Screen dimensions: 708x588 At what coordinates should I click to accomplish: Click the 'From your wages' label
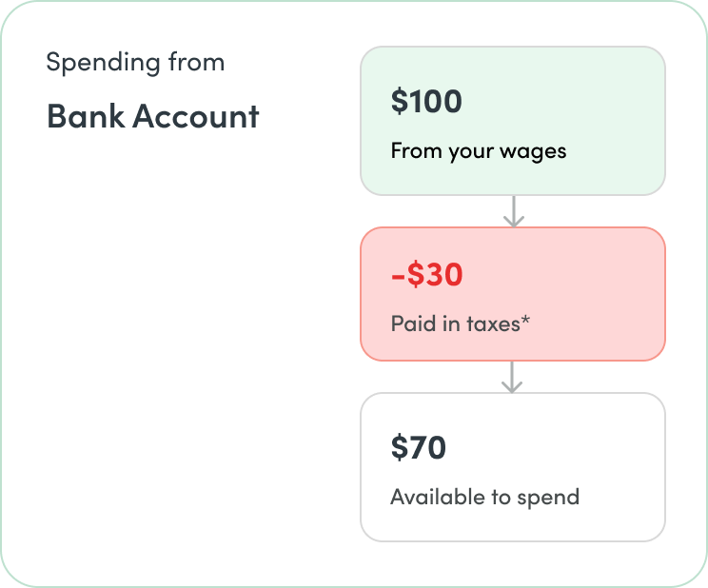tap(478, 151)
